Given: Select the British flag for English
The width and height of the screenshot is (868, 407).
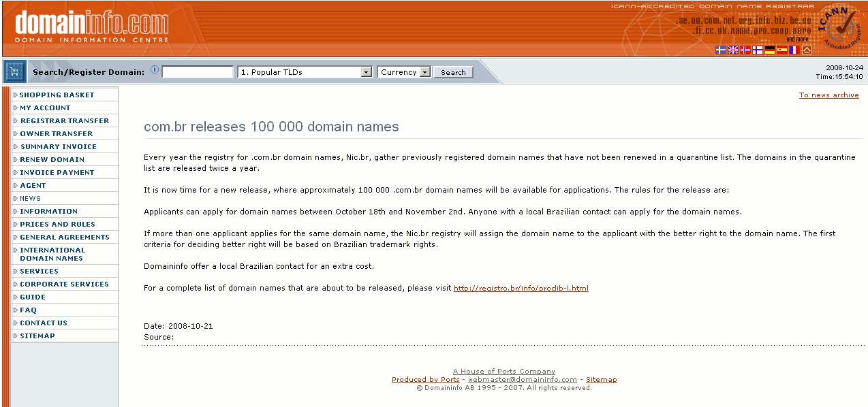Looking at the screenshot, I should point(733,50).
